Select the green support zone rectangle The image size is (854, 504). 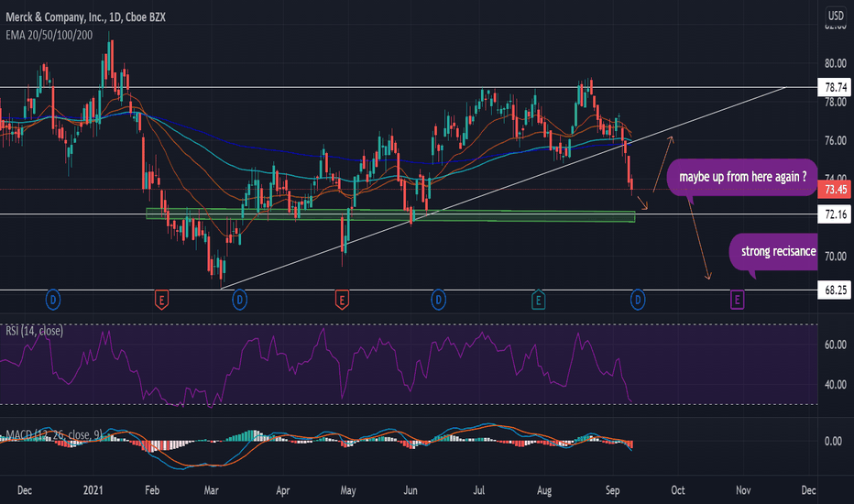[x=390, y=214]
